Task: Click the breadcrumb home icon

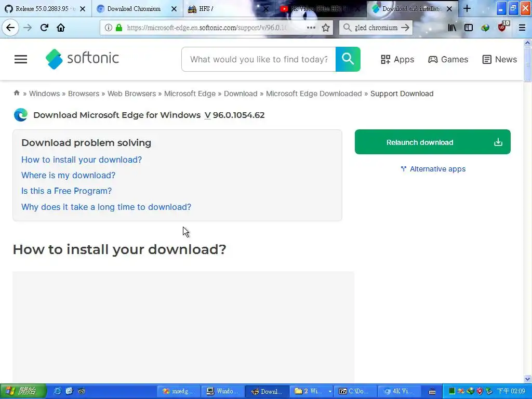Action: pyautogui.click(x=17, y=93)
